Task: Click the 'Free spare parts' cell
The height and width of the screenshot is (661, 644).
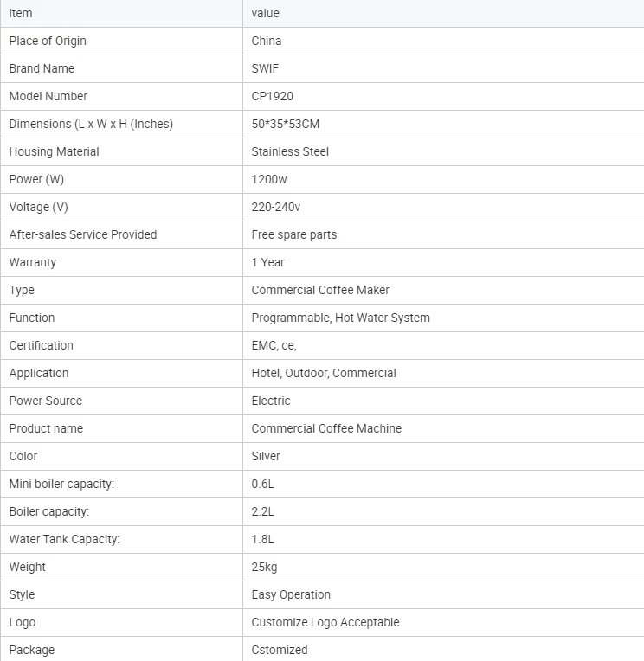Action: click(x=294, y=234)
